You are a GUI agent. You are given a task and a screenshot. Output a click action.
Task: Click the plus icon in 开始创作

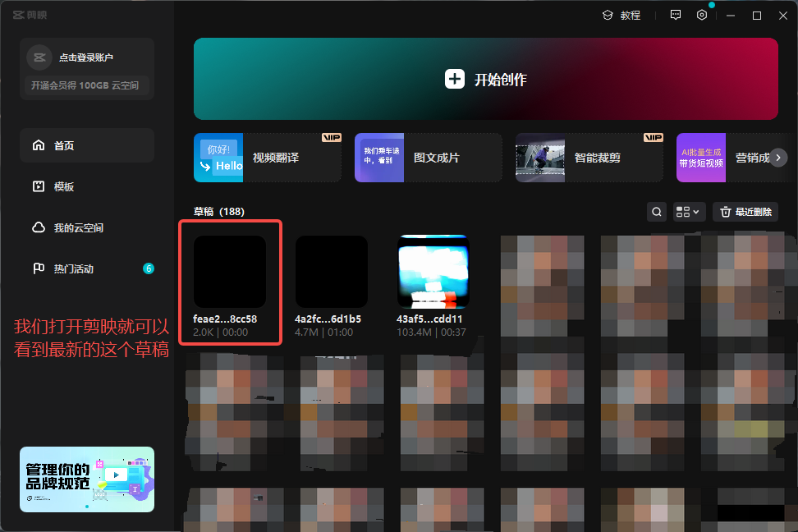[455, 79]
